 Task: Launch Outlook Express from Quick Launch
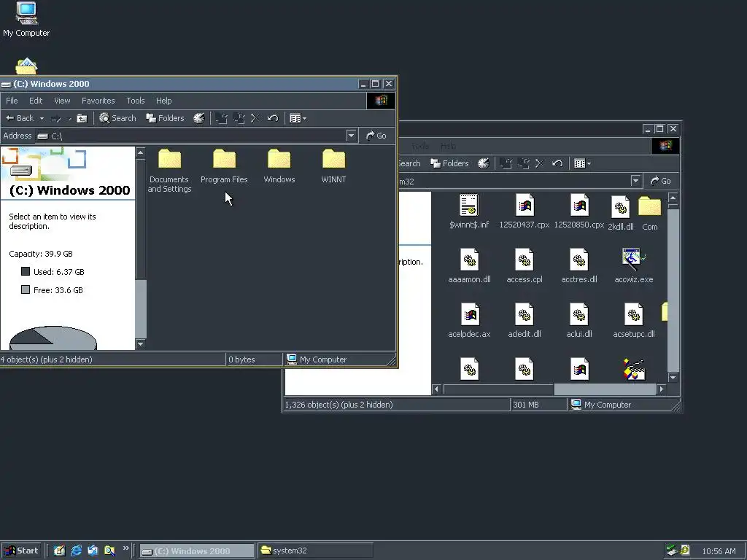[x=93, y=551]
